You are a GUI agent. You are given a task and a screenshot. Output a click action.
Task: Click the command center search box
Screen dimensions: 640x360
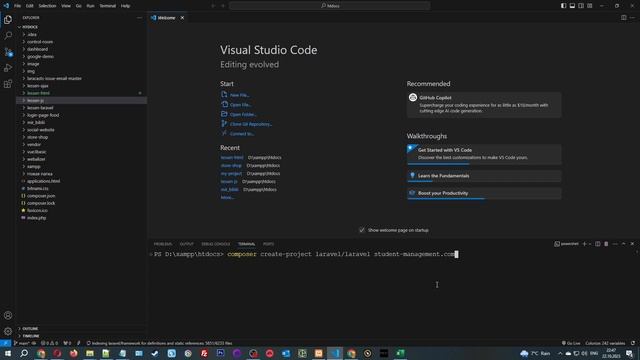[329, 6]
